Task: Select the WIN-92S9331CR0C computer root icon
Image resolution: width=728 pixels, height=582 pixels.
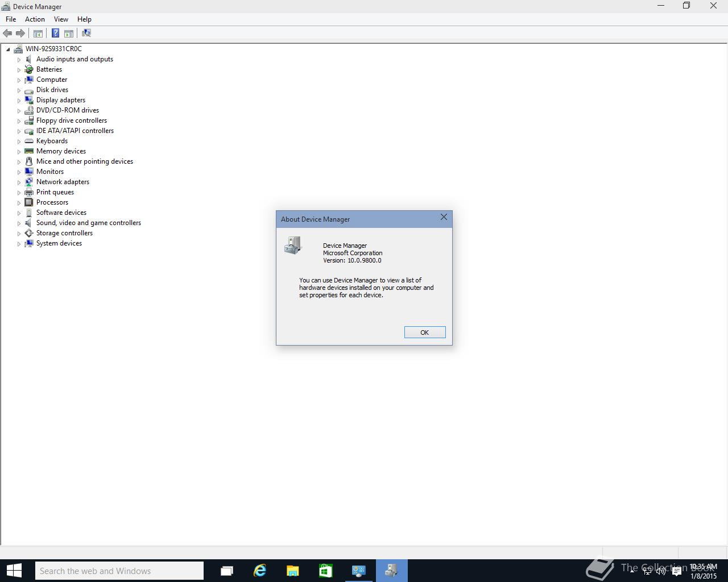Action: 18,49
